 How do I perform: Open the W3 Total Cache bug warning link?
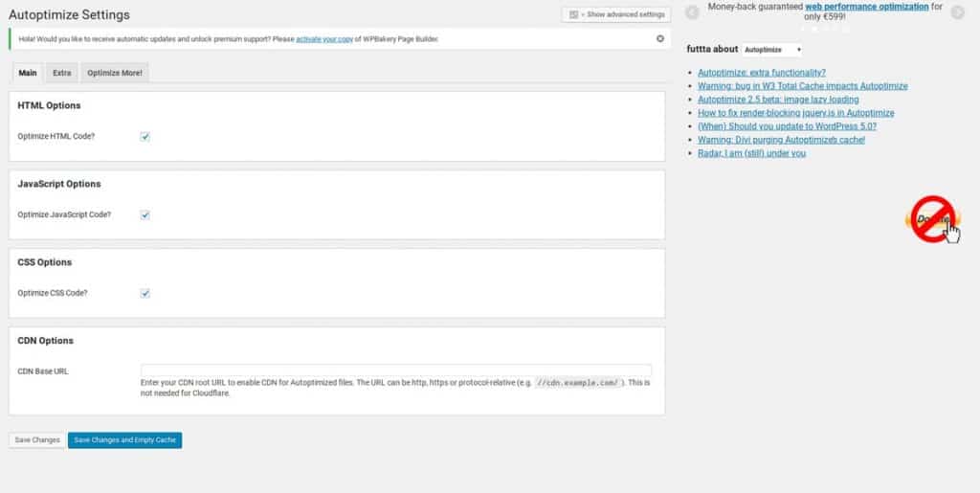[x=803, y=86]
